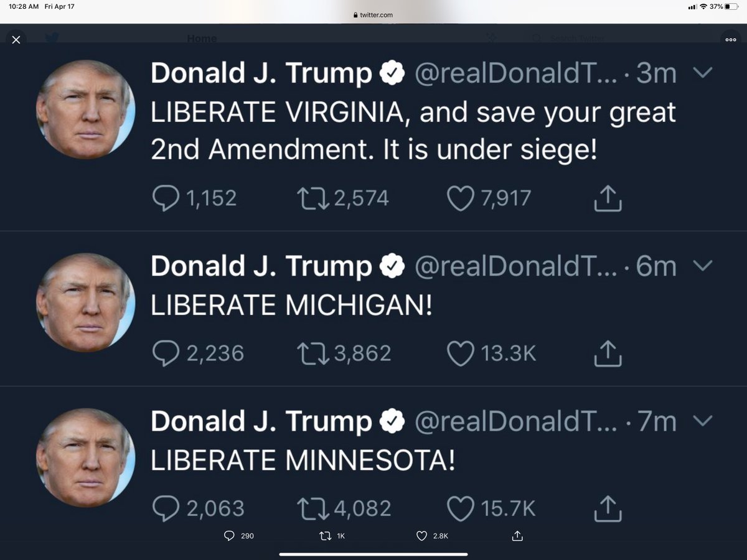Click the bottom bar reply icon showing 290

(x=229, y=536)
